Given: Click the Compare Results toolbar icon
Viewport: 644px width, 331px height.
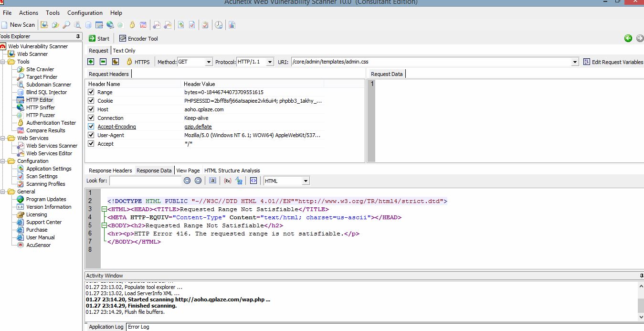Looking at the screenshot, I should 142,25.
